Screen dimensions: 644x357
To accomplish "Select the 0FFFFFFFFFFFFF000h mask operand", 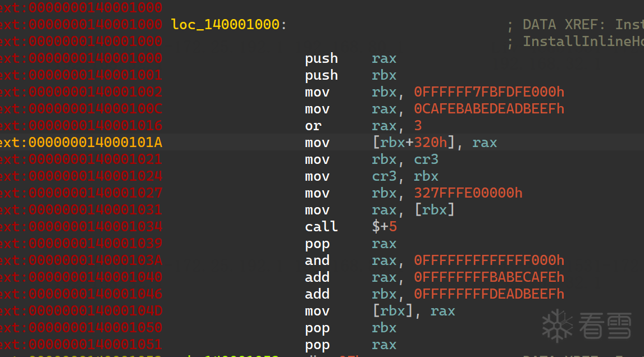I will click(x=488, y=260).
